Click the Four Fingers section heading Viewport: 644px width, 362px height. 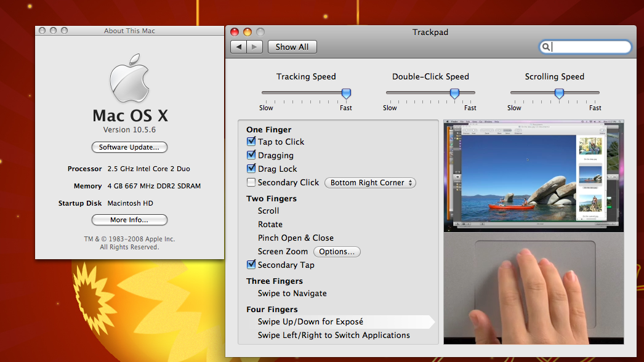tap(272, 310)
